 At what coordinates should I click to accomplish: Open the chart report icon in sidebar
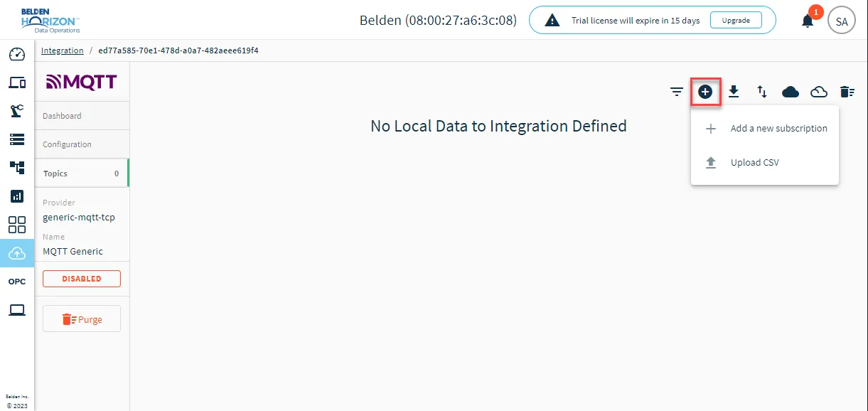17,196
